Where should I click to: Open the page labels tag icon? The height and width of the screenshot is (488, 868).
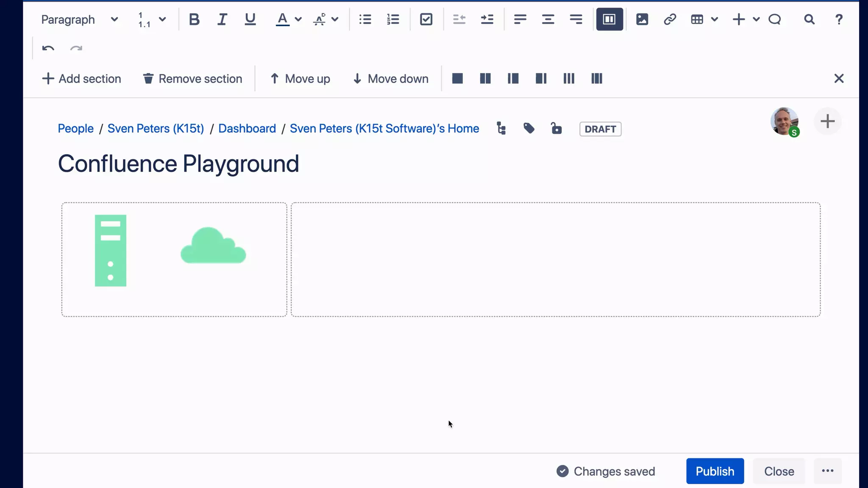click(x=529, y=128)
